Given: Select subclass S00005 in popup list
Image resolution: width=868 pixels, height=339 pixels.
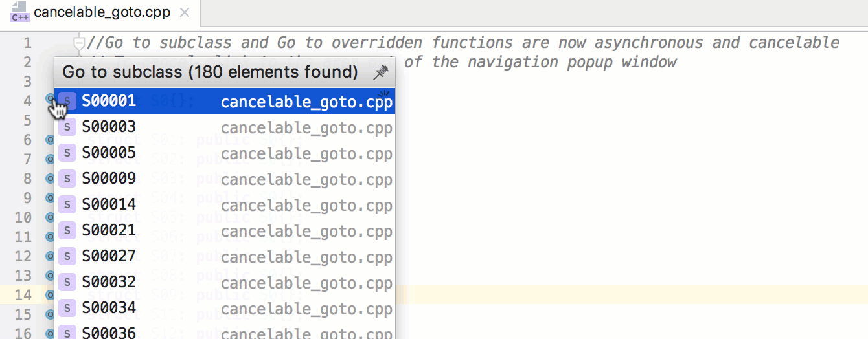Looking at the screenshot, I should [225, 153].
